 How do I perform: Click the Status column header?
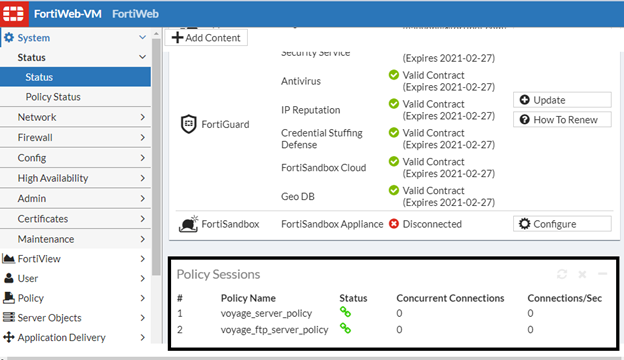pos(353,298)
